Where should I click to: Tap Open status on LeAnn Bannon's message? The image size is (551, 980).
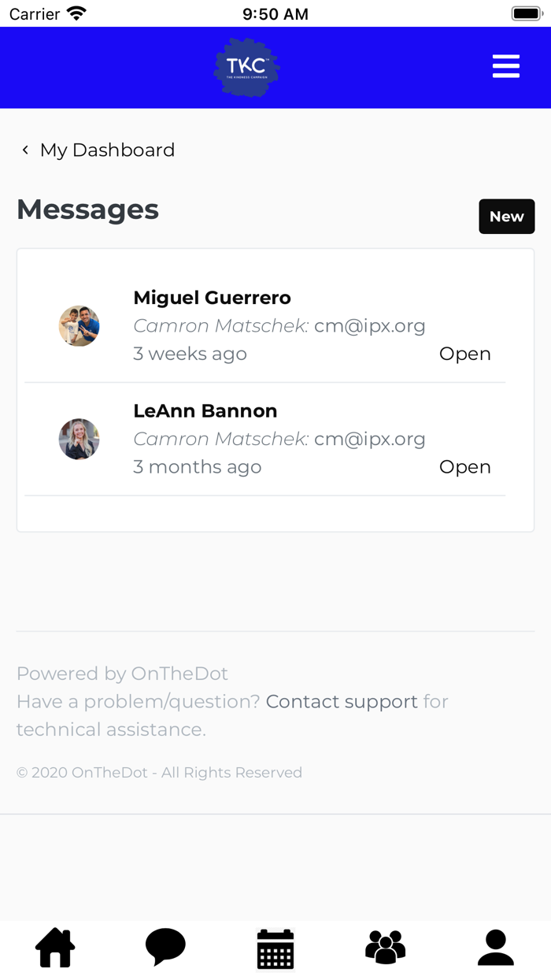464,467
